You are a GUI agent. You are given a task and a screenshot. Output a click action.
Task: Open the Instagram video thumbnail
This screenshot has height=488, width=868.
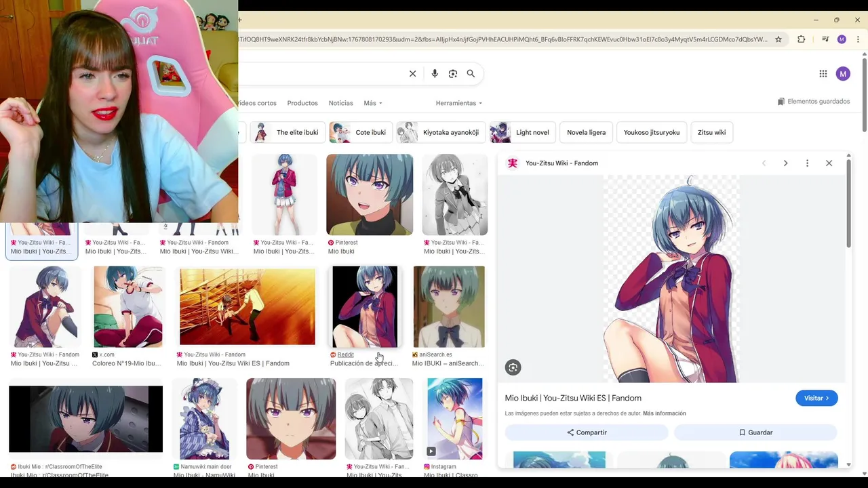[x=455, y=419]
